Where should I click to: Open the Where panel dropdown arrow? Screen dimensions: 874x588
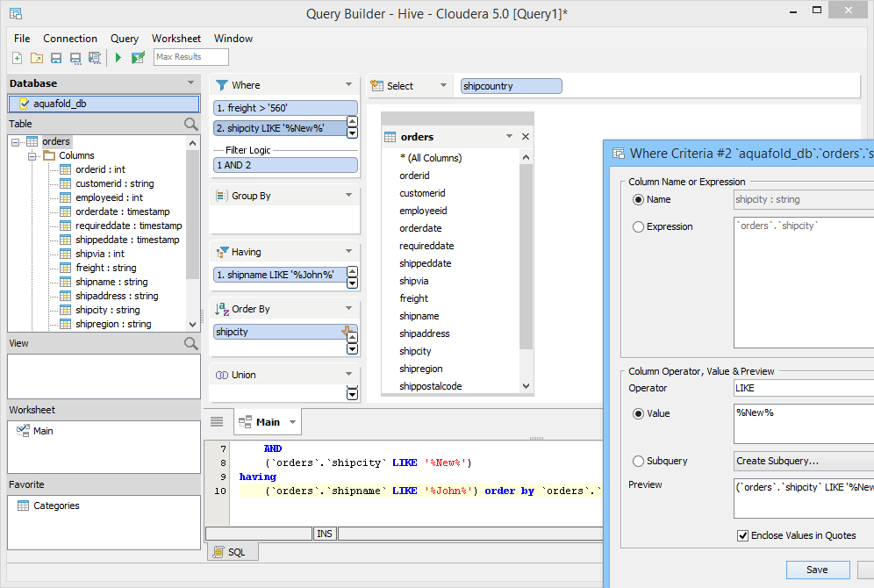pos(349,85)
